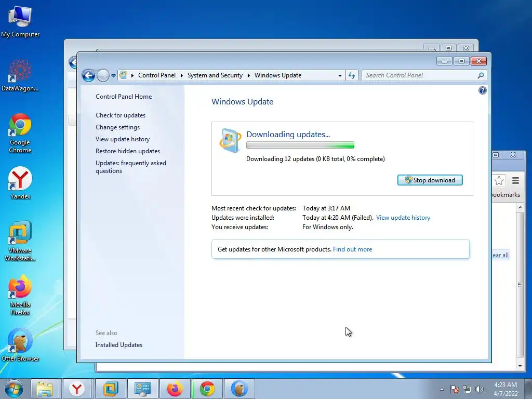The image size is (532, 399).
Task: Click the Control Panel address bar icon
Action: 124,75
